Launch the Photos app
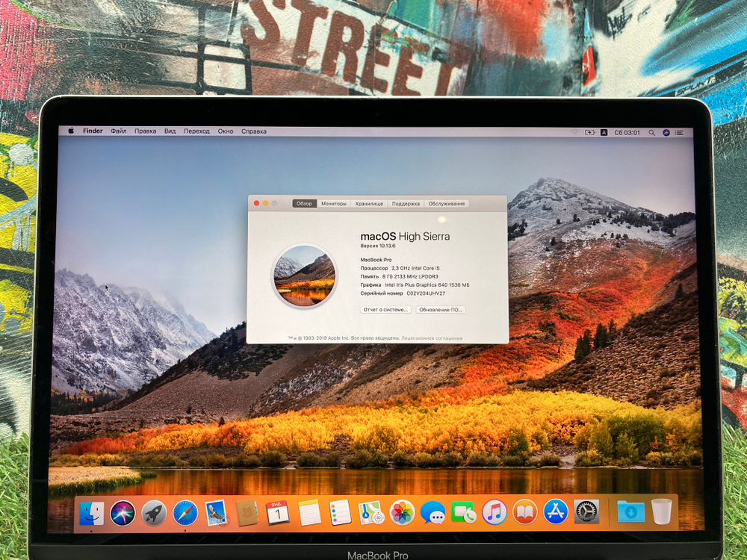 click(x=400, y=514)
